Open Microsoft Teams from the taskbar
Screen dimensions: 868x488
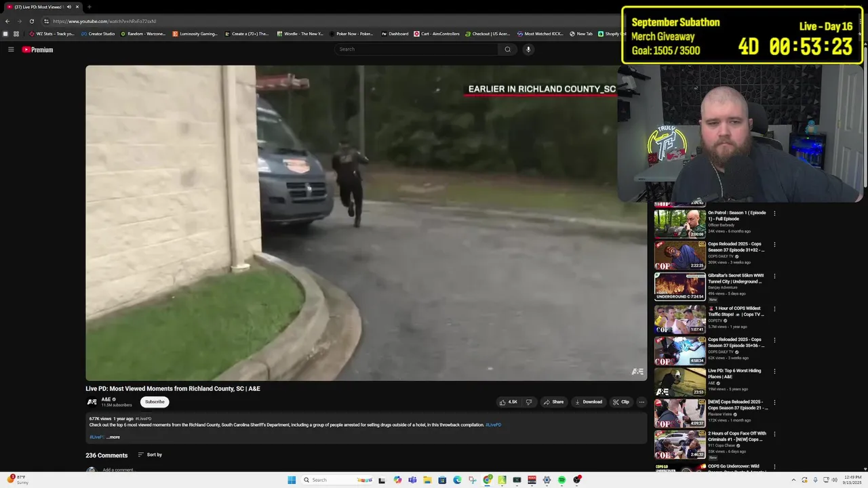(x=412, y=480)
